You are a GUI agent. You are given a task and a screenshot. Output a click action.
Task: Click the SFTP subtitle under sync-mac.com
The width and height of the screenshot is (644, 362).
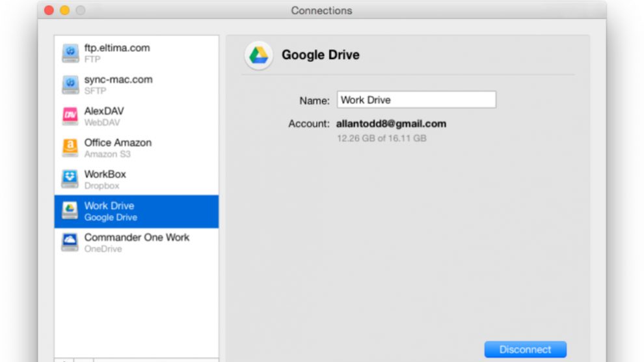pos(95,90)
